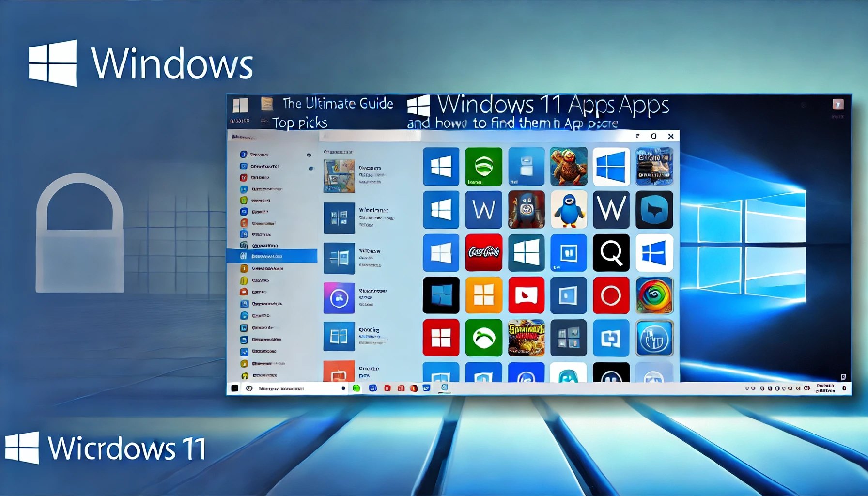Click the black Start button on taskbar
Screen dimensions: 868x496
tap(234, 388)
